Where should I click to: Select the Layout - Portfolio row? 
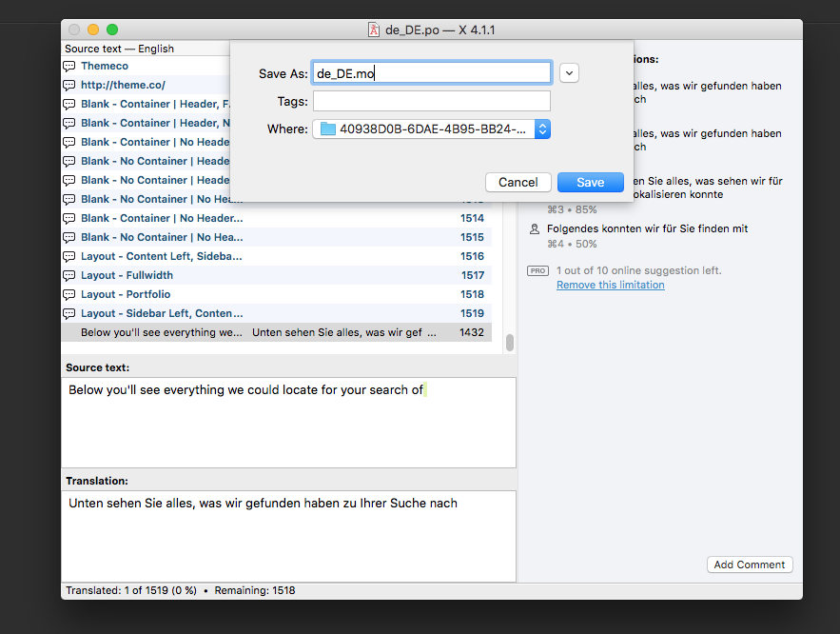click(x=277, y=294)
